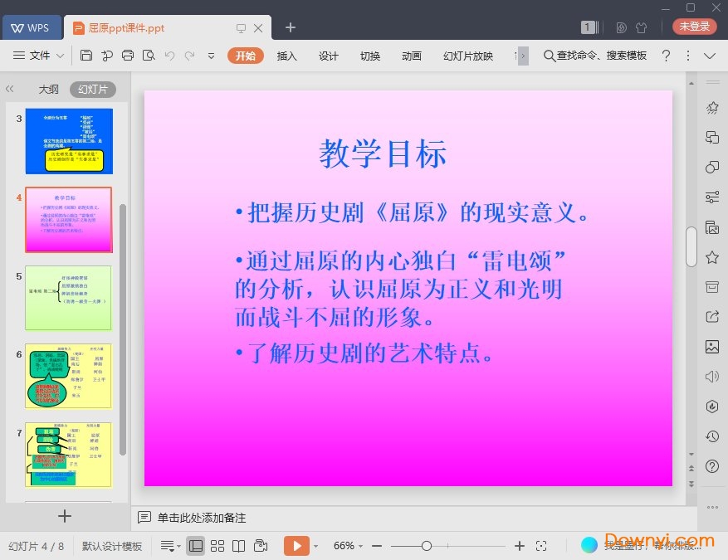Click the 教学目标 slide title
Image resolution: width=728 pixels, height=560 pixels.
pos(383,153)
